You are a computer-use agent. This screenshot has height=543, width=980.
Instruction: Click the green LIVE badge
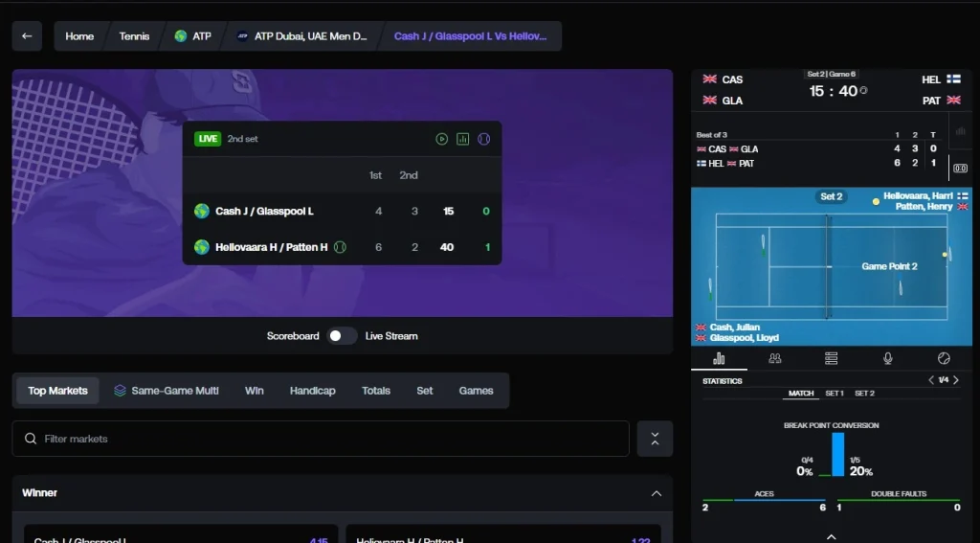click(x=208, y=139)
